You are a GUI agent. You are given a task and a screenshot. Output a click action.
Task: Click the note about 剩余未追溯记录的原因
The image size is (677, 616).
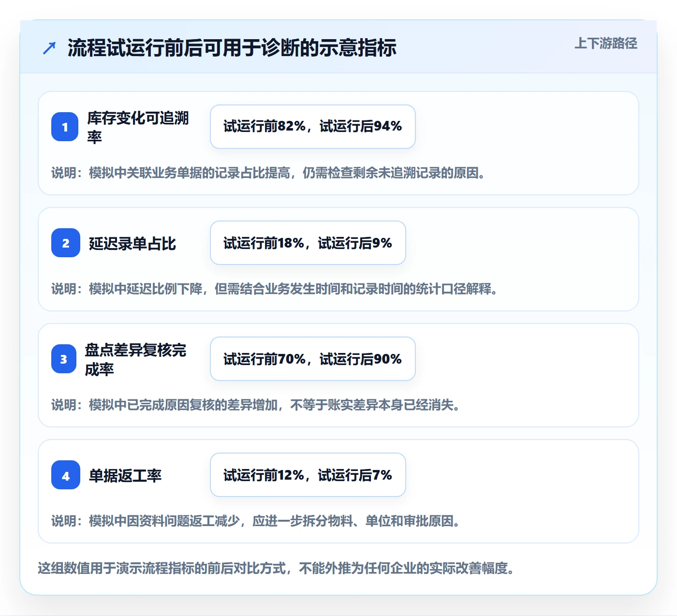(x=268, y=173)
